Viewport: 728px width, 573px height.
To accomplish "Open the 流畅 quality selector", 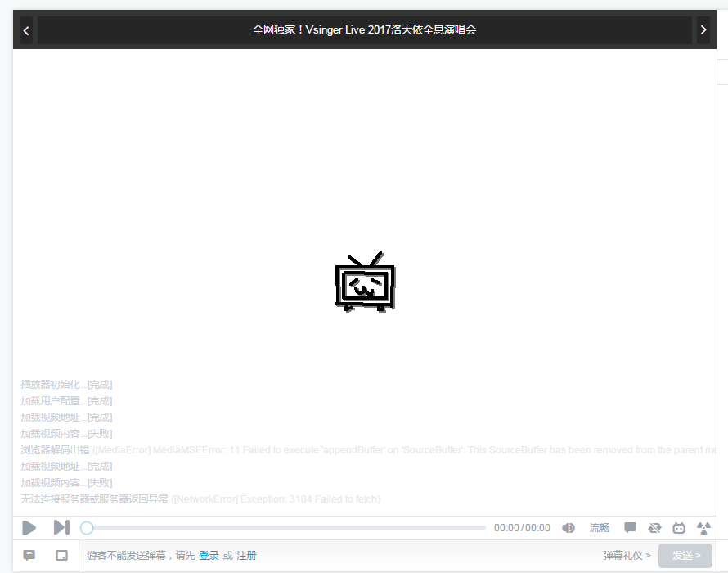I will [600, 527].
